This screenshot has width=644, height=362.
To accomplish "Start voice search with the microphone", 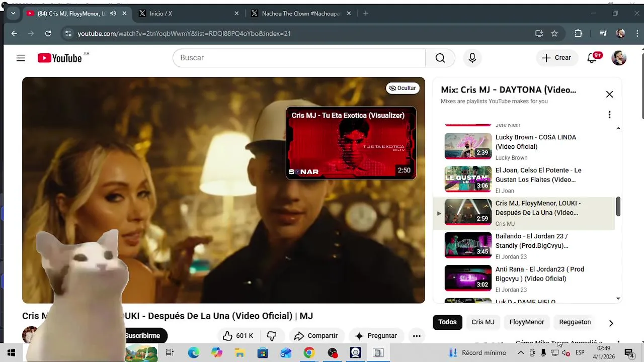I will point(472,58).
